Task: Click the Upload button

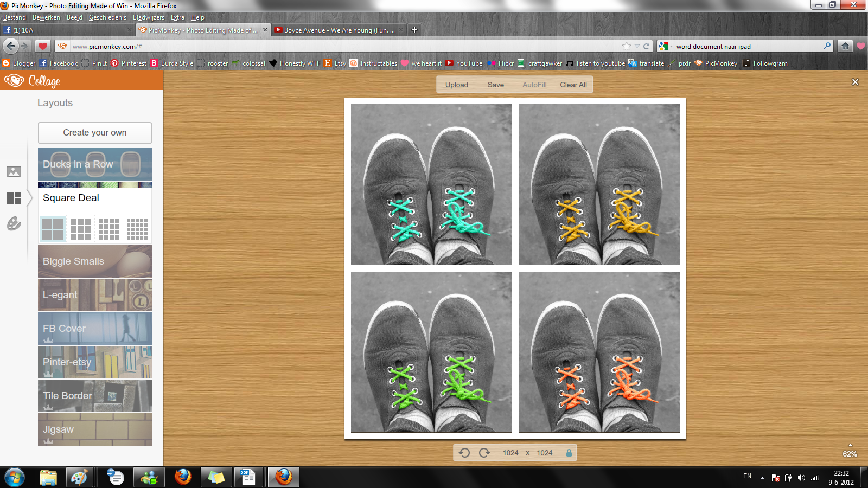Action: click(x=457, y=85)
